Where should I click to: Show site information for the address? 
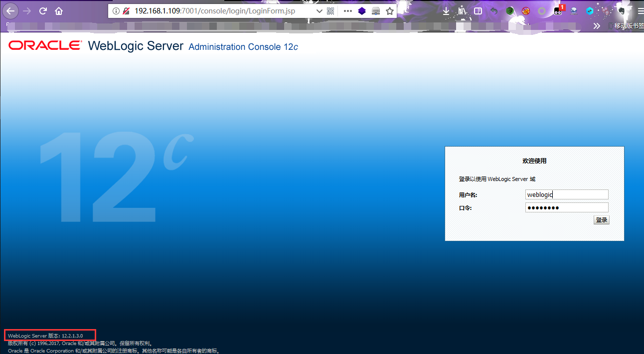(x=116, y=11)
